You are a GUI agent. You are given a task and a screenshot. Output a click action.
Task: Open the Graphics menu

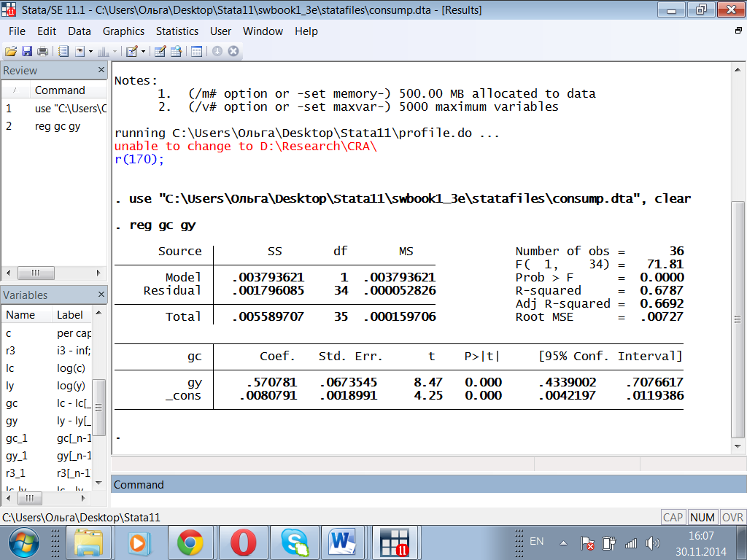click(x=123, y=31)
